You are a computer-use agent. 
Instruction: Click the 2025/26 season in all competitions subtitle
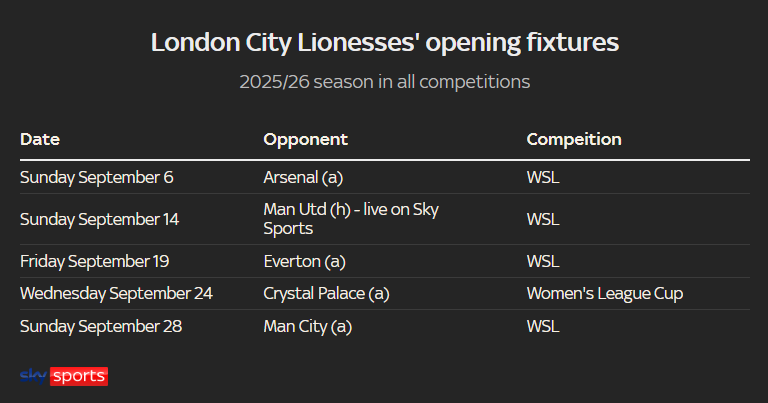point(384,81)
